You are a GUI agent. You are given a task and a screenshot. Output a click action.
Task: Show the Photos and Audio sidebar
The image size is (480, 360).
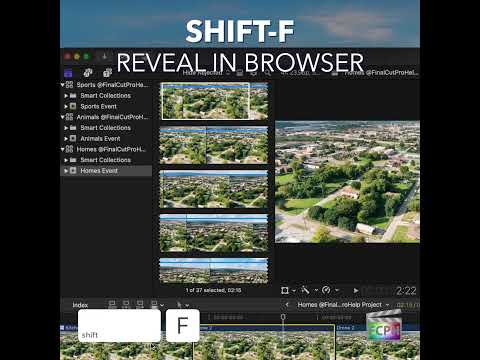[x=88, y=73]
